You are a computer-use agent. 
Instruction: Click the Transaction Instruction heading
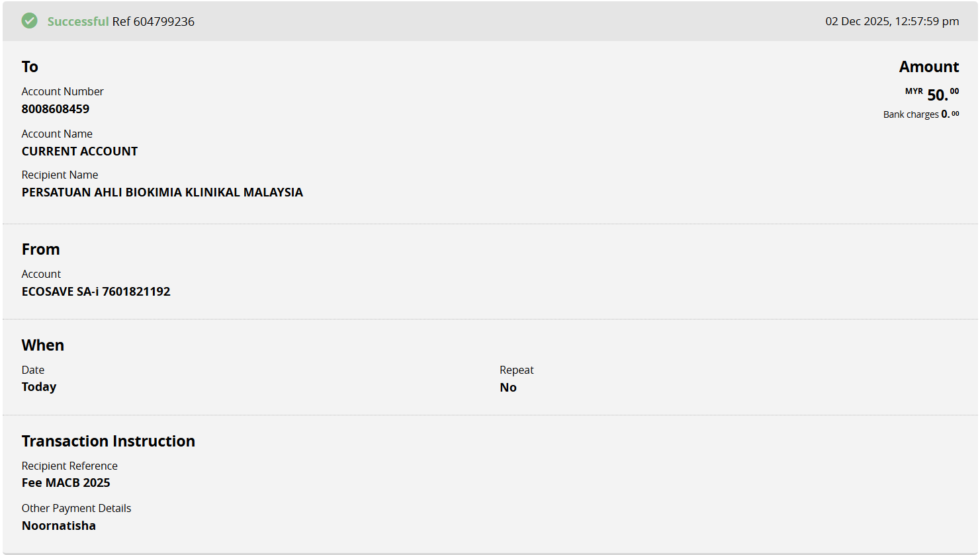pyautogui.click(x=109, y=441)
